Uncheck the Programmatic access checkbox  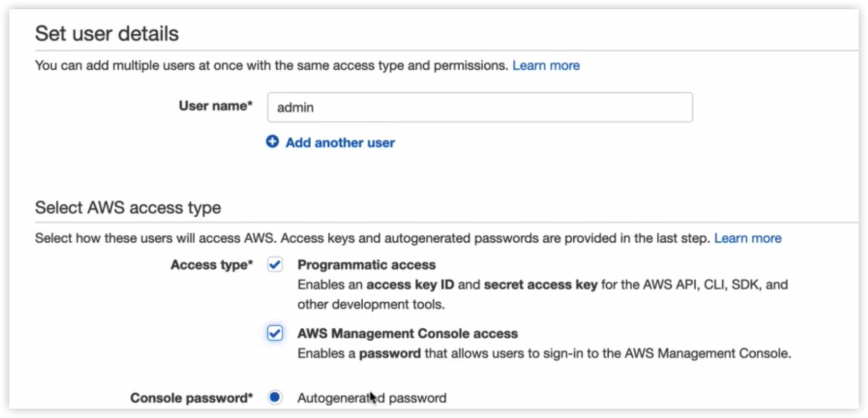tap(275, 265)
